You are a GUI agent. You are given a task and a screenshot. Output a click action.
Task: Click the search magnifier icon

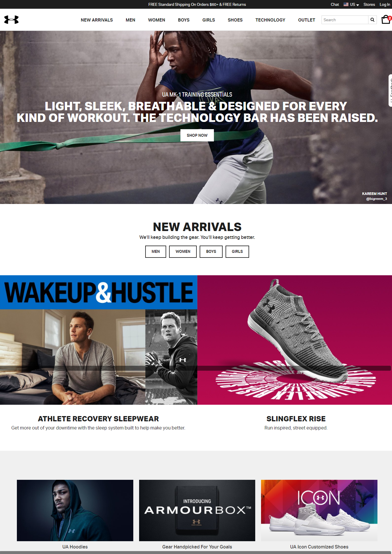373,20
